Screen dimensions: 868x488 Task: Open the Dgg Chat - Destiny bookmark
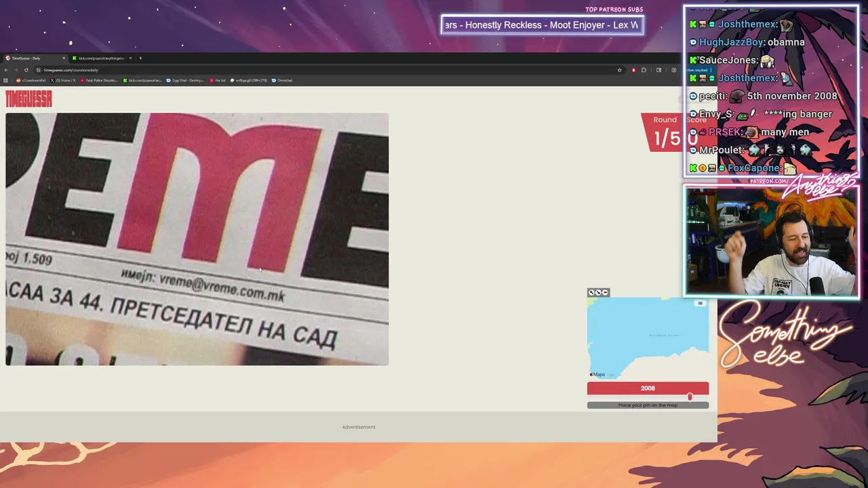pos(185,80)
